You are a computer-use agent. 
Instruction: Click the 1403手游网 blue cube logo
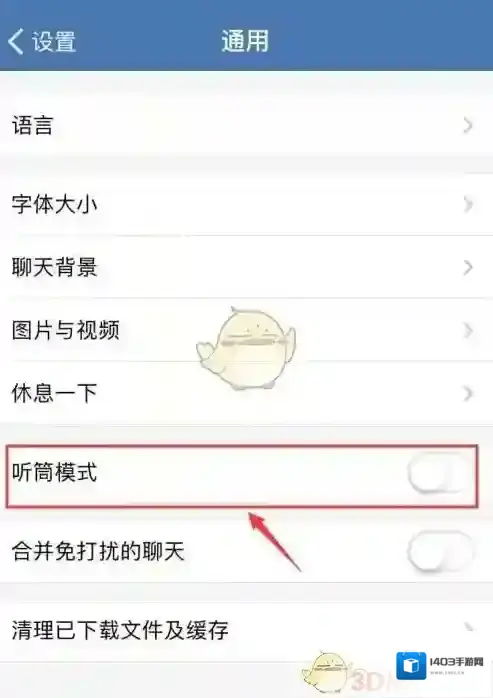coord(411,666)
